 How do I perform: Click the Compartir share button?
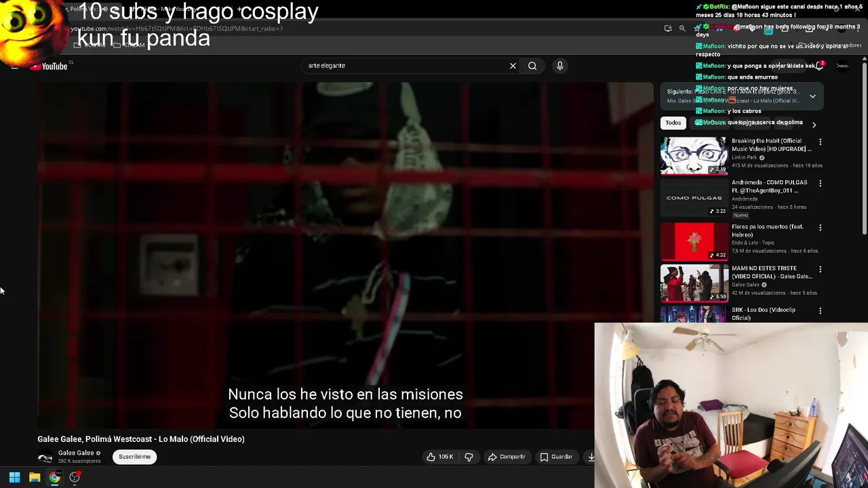pos(507,457)
